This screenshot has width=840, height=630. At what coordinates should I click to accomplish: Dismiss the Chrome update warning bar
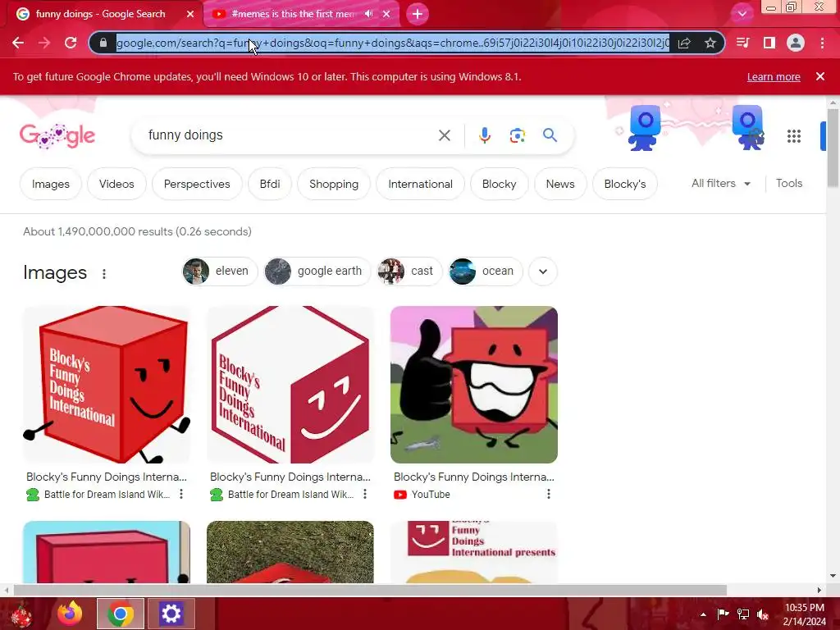pyautogui.click(x=820, y=76)
